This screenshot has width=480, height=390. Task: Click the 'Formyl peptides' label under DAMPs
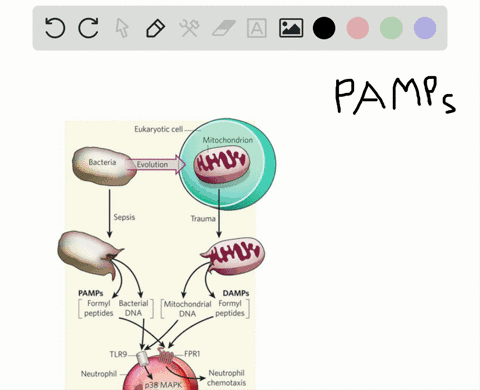[x=230, y=308]
